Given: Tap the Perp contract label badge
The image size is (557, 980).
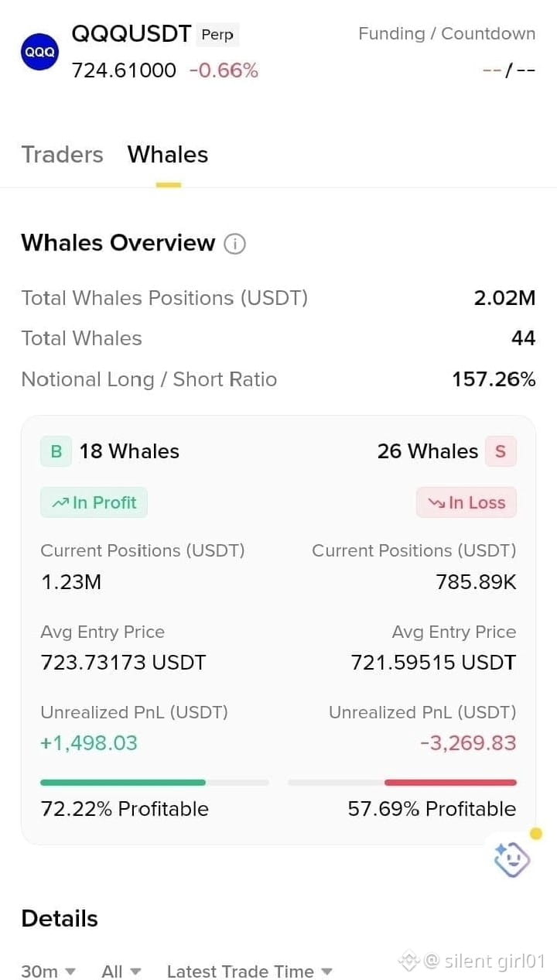Looking at the screenshot, I should (217, 35).
